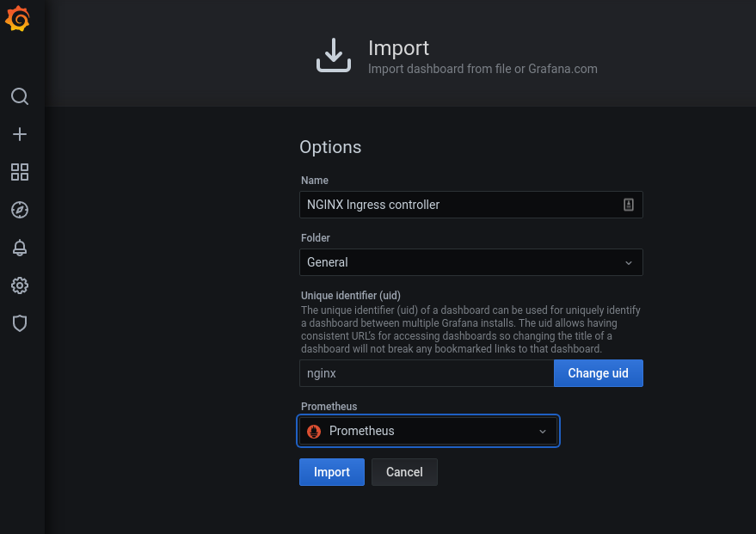Open the Dashboards grid icon

coord(20,172)
